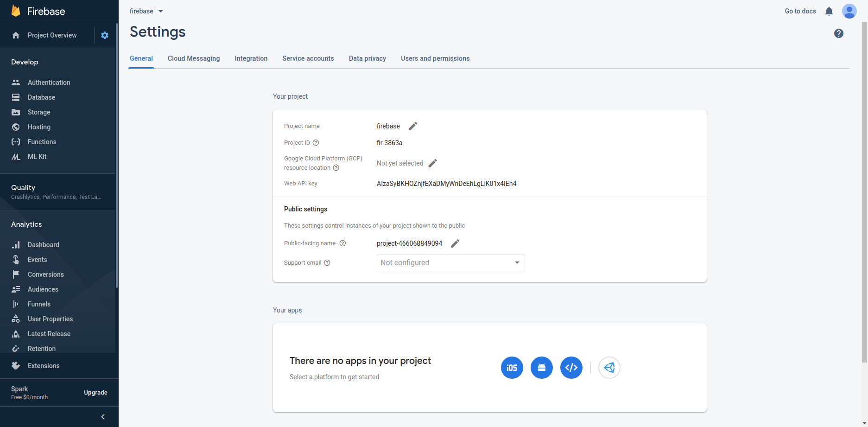868x427 pixels.
Task: Choose the Unity platform icon
Action: [609, 368]
